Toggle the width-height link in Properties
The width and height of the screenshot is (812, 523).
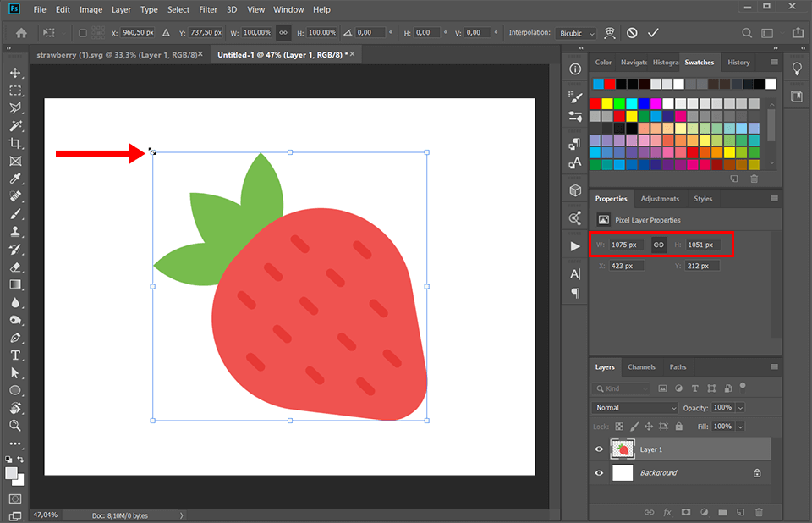[659, 245]
